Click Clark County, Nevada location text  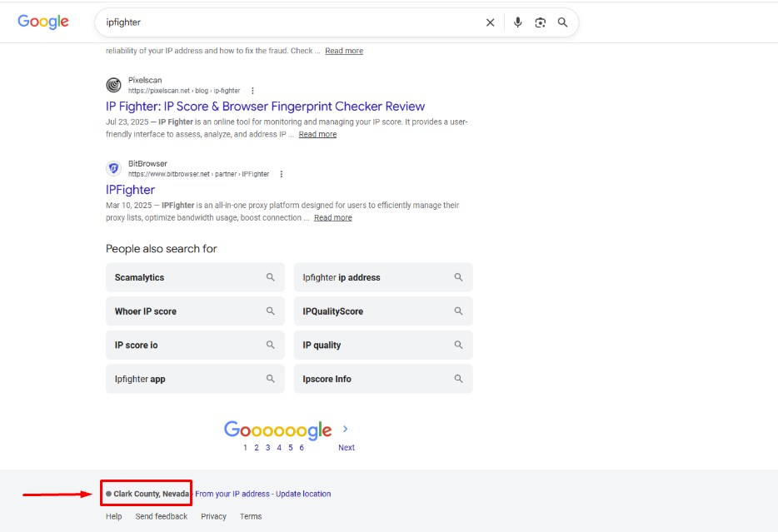coord(151,494)
